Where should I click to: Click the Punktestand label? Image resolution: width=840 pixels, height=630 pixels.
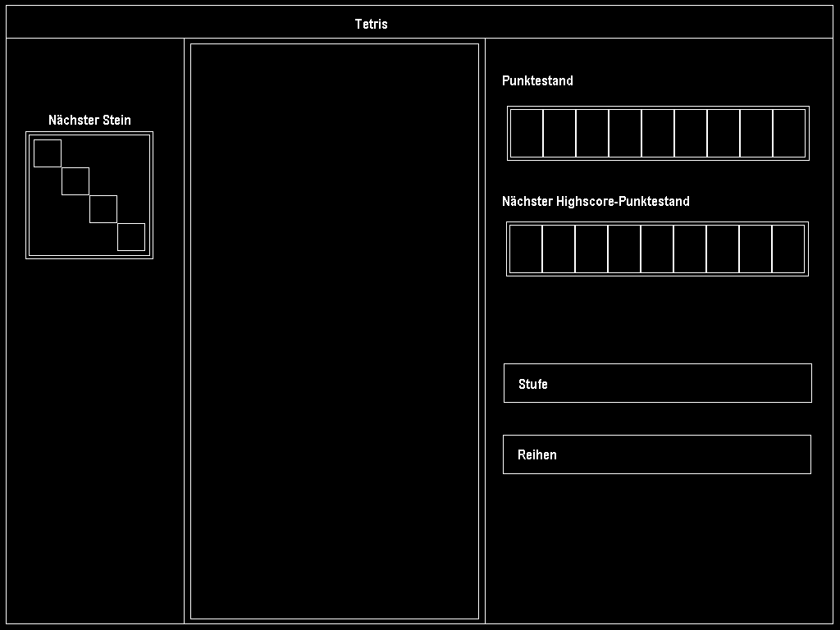pyautogui.click(x=537, y=81)
